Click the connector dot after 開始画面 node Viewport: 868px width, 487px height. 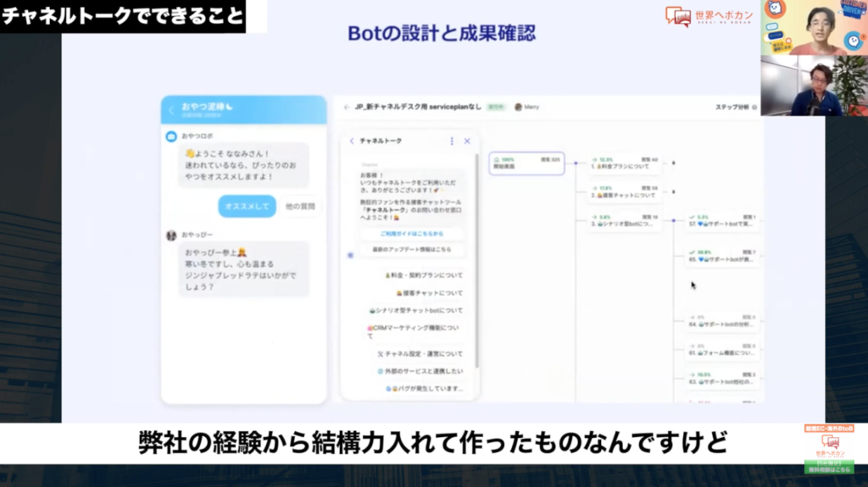click(x=576, y=163)
